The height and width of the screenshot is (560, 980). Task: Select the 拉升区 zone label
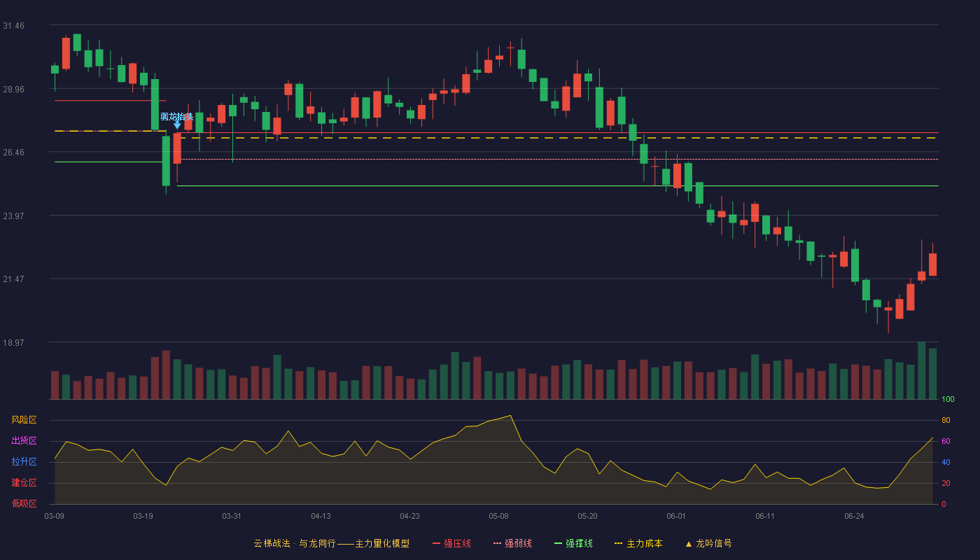pyautogui.click(x=24, y=462)
